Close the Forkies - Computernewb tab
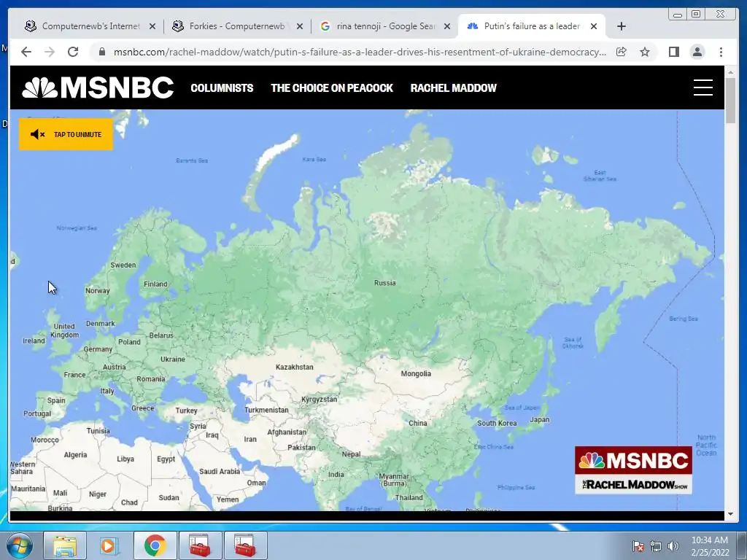Viewport: 747px width, 560px height. tap(300, 26)
